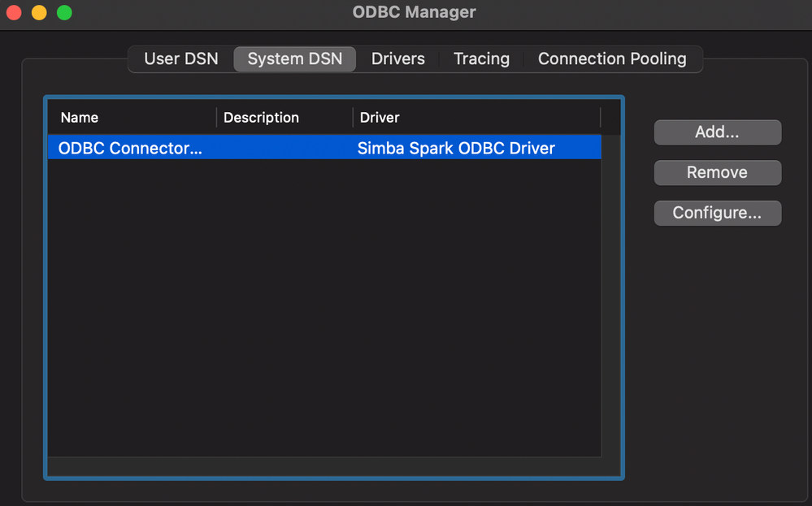Click the ODBC Manager title bar text

click(414, 13)
